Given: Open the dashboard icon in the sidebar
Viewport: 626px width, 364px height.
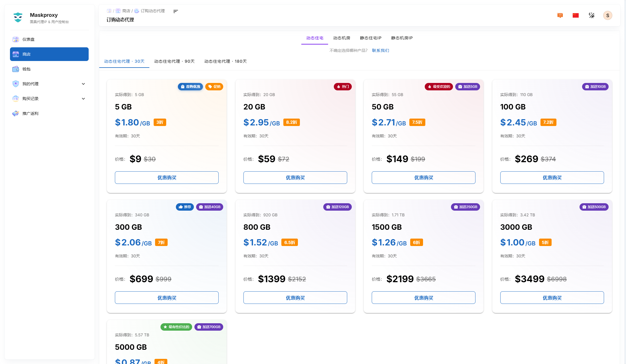Looking at the screenshot, I should click(16, 39).
